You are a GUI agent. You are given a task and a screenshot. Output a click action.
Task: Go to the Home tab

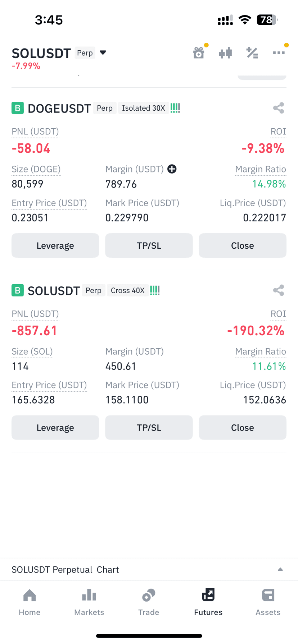[x=30, y=602]
